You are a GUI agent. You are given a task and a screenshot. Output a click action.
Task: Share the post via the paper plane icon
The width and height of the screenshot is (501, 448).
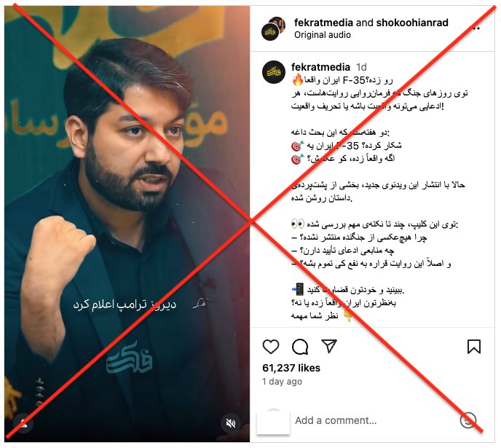(x=329, y=346)
